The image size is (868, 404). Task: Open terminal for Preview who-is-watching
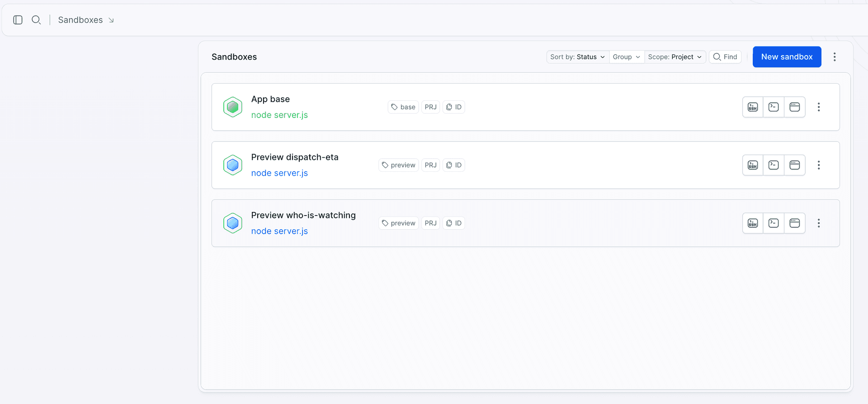click(x=774, y=223)
